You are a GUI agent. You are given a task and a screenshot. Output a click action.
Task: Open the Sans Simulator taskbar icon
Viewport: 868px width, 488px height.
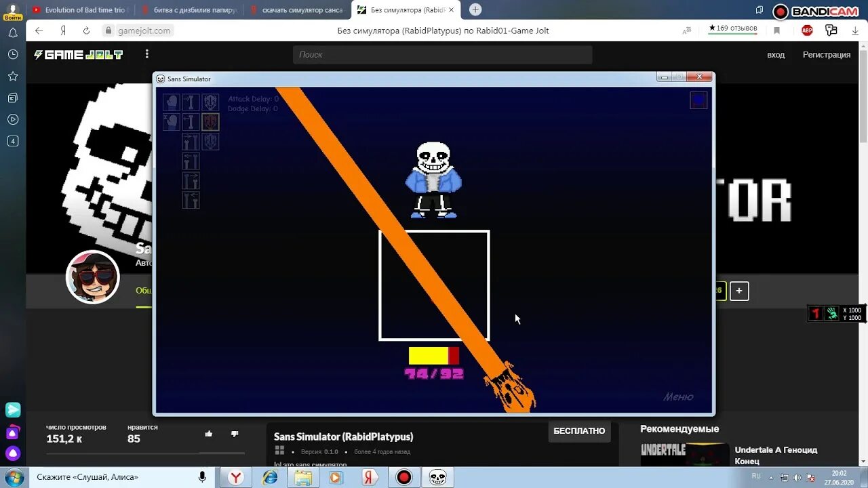[x=437, y=477]
